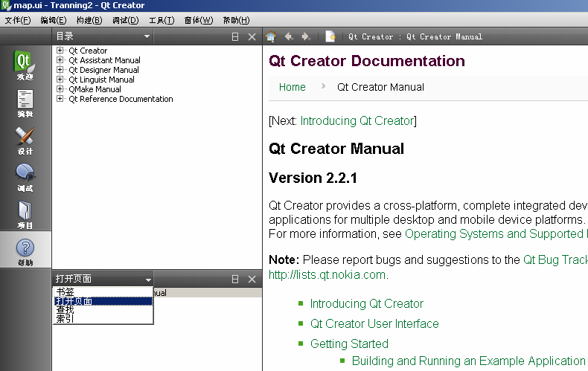
Task: Expand the Qt Linguist Manual node
Action: click(x=60, y=80)
